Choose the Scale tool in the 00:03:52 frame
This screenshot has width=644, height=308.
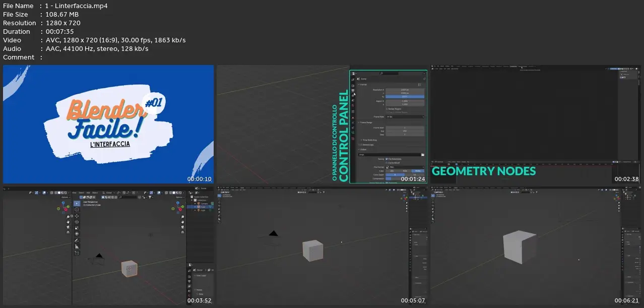77,228
